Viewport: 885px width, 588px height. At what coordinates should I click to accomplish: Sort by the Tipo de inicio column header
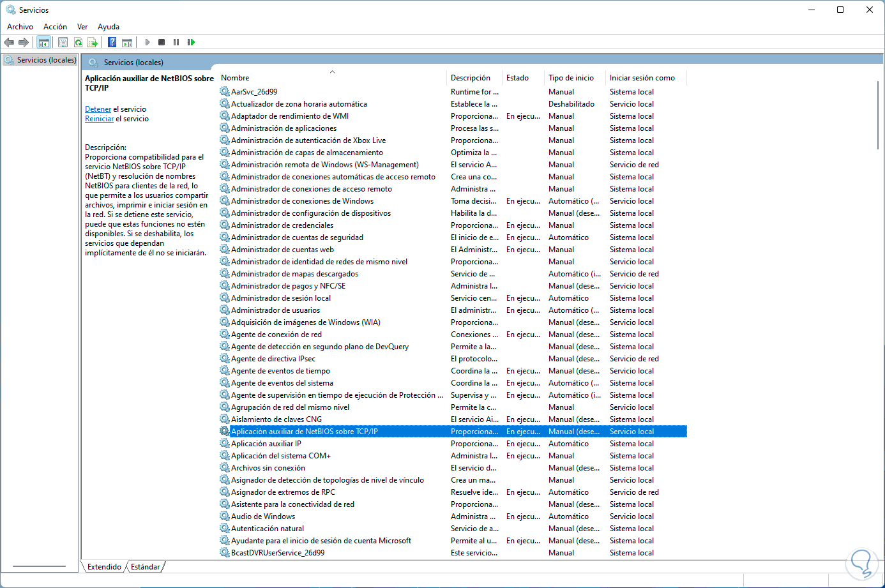(x=575, y=78)
